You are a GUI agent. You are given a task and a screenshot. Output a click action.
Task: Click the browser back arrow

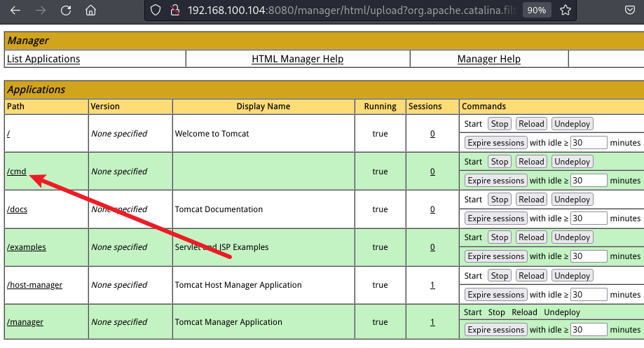[15, 11]
